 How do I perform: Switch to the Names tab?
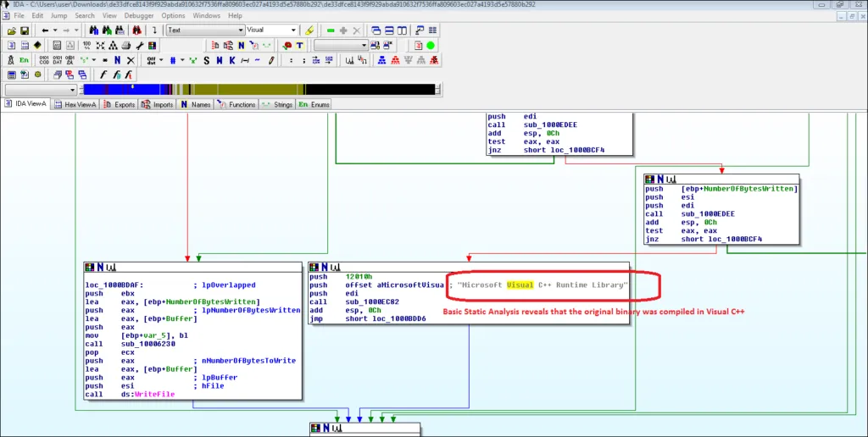[x=196, y=104]
